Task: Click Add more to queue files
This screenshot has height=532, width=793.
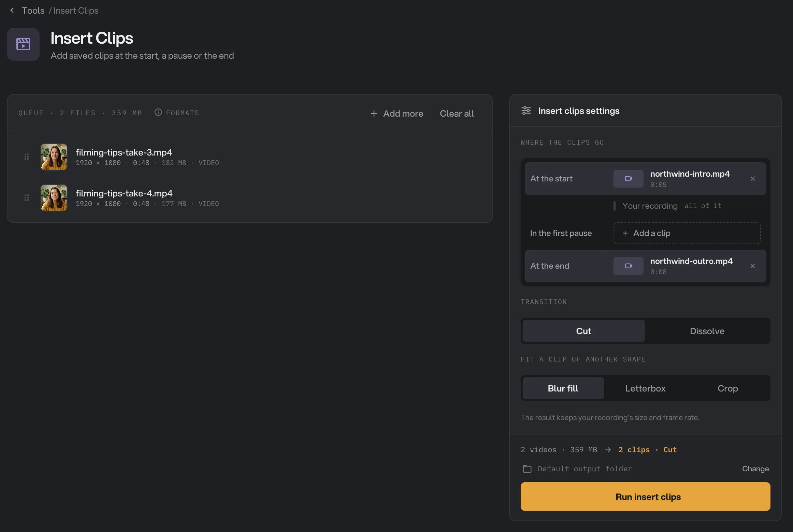Action: coord(397,114)
